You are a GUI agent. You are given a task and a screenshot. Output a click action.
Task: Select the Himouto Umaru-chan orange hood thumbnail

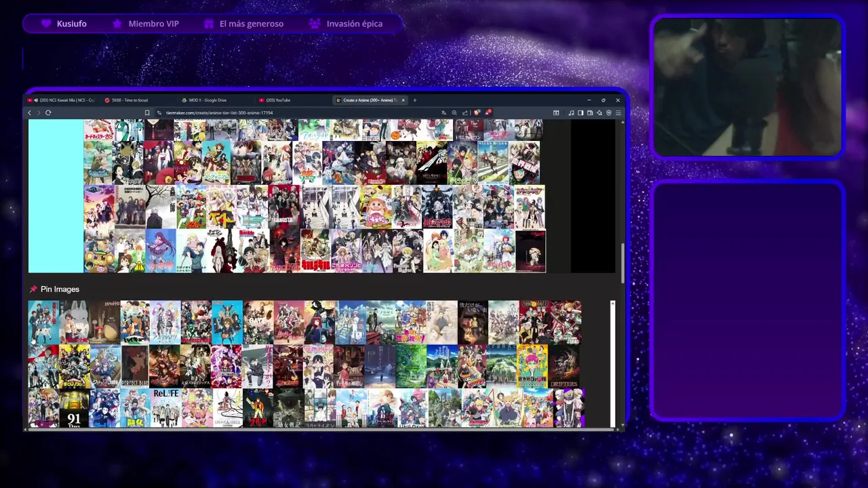coord(376,207)
